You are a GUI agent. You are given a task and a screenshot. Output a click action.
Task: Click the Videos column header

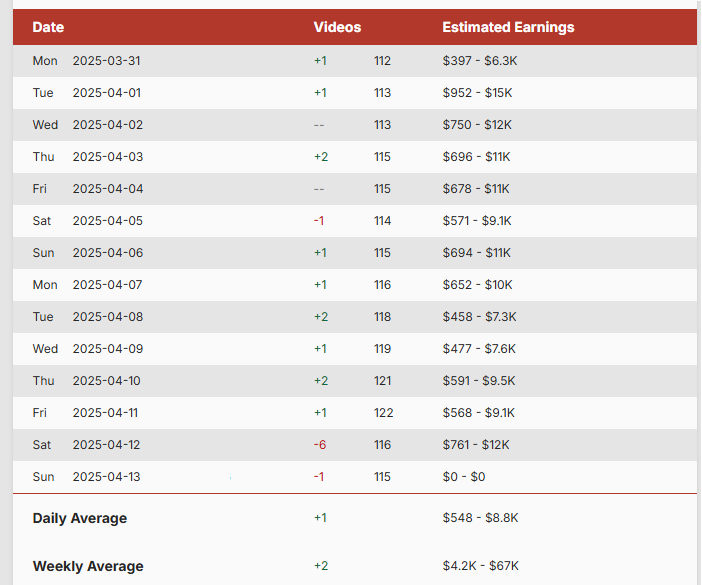tap(337, 27)
